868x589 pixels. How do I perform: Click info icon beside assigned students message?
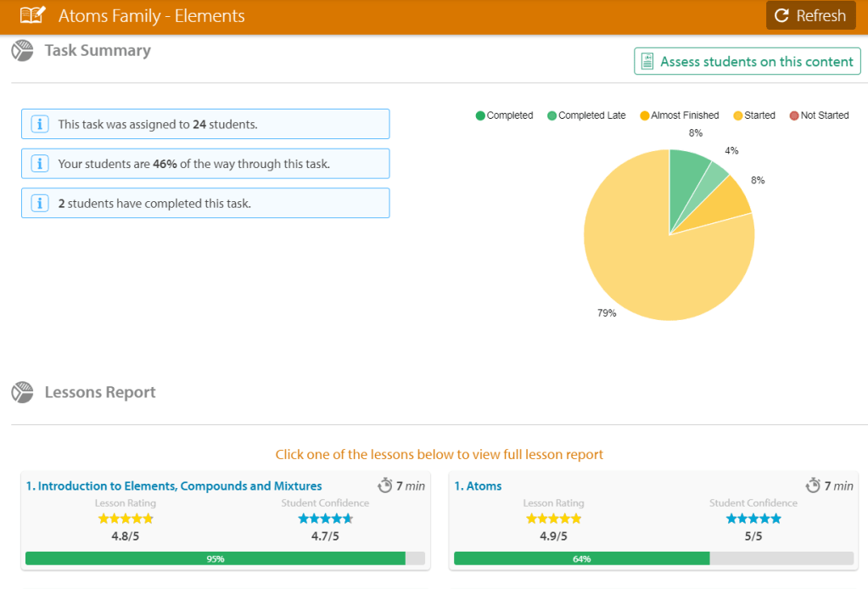pos(39,124)
